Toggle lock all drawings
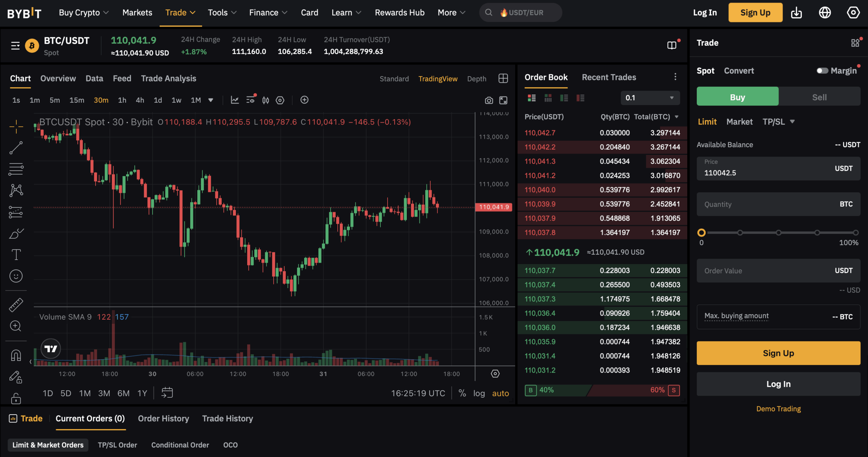The image size is (868, 457). [16, 398]
